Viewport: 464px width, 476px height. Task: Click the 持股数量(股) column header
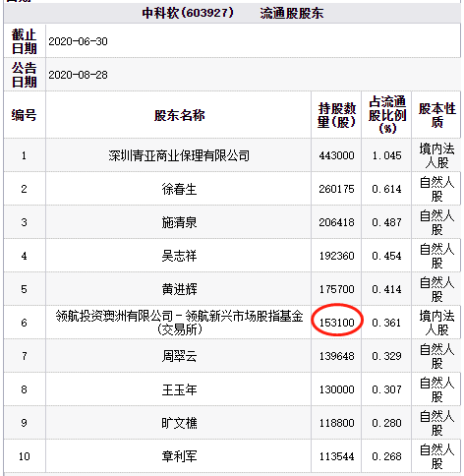[x=336, y=115]
